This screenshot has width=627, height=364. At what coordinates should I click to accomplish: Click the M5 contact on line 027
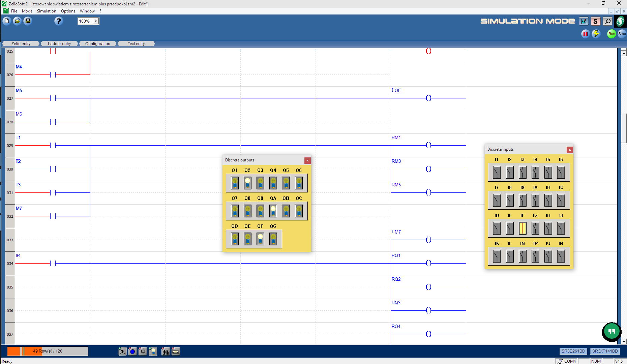point(53,98)
